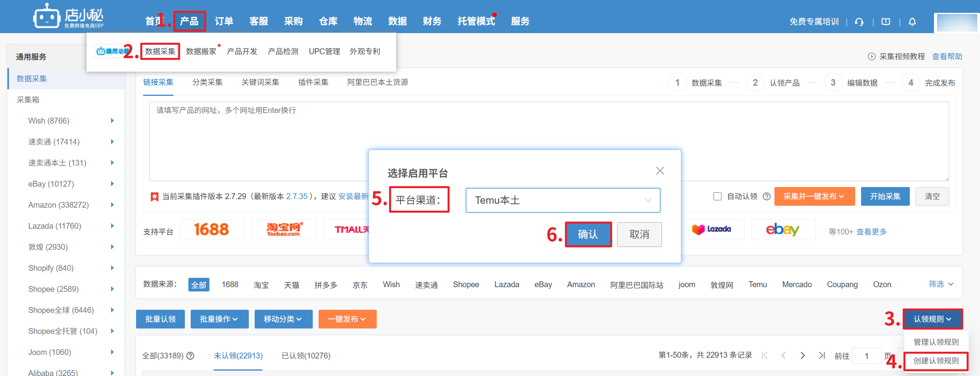Jump to last page arrow icon
The image size is (980, 376).
822,355
